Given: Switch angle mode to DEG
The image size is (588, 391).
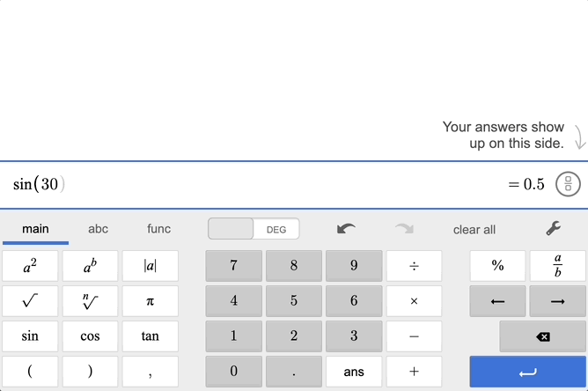Looking at the screenshot, I should point(276,229).
